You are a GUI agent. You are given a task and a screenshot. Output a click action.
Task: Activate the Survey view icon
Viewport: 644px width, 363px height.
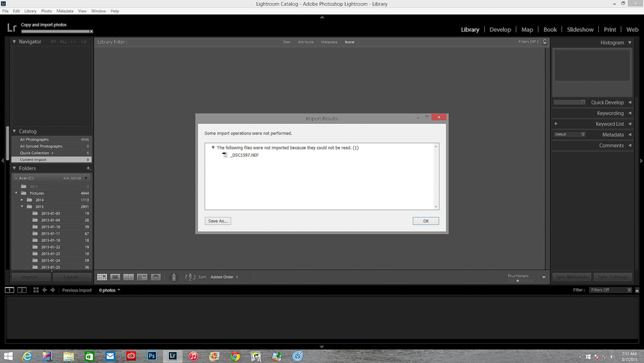[x=142, y=277]
